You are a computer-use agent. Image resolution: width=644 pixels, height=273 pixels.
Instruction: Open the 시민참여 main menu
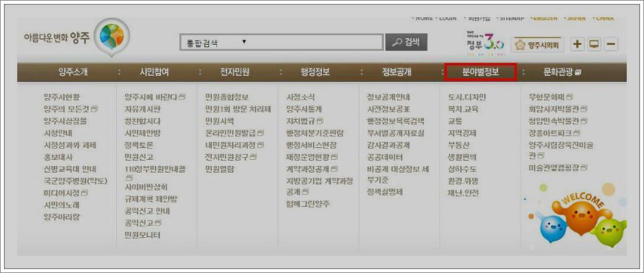[154, 73]
